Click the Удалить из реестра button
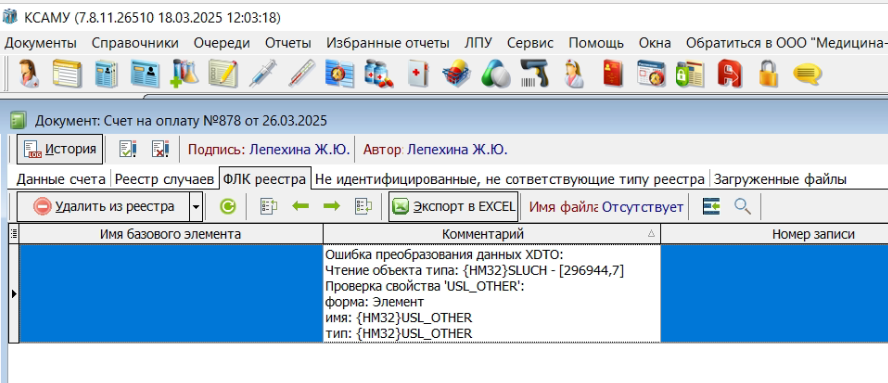888x383 pixels. click(x=104, y=207)
